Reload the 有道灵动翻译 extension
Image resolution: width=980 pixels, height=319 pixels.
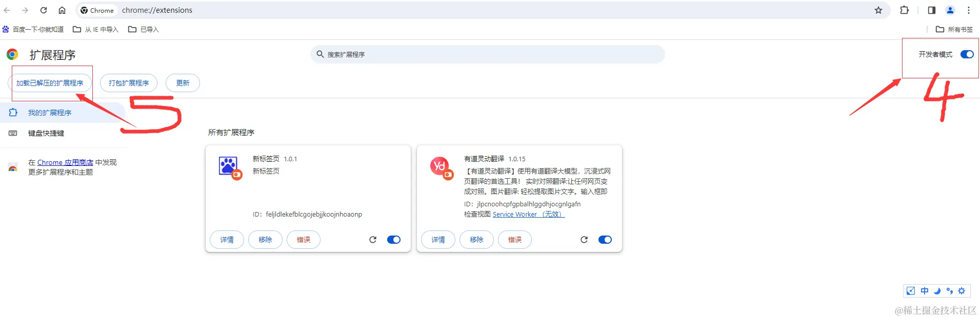click(584, 240)
